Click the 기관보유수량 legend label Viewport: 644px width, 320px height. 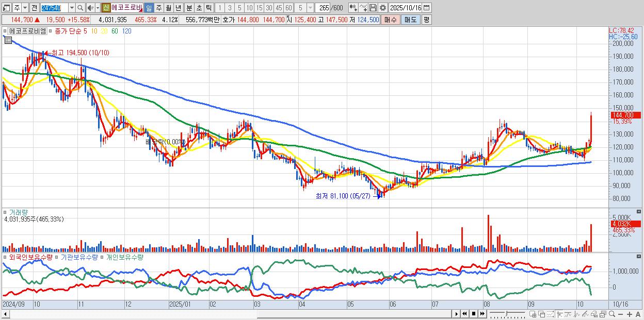coord(79,257)
